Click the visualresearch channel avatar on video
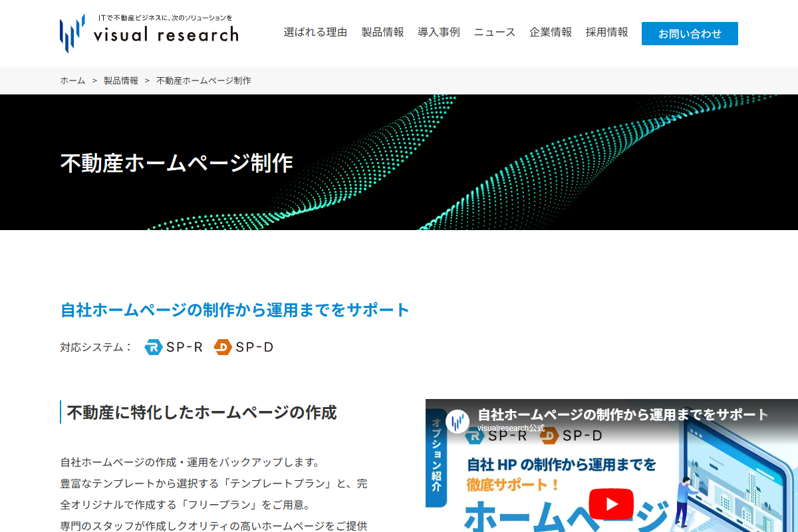Viewport: 798px width, 532px height. click(458, 421)
